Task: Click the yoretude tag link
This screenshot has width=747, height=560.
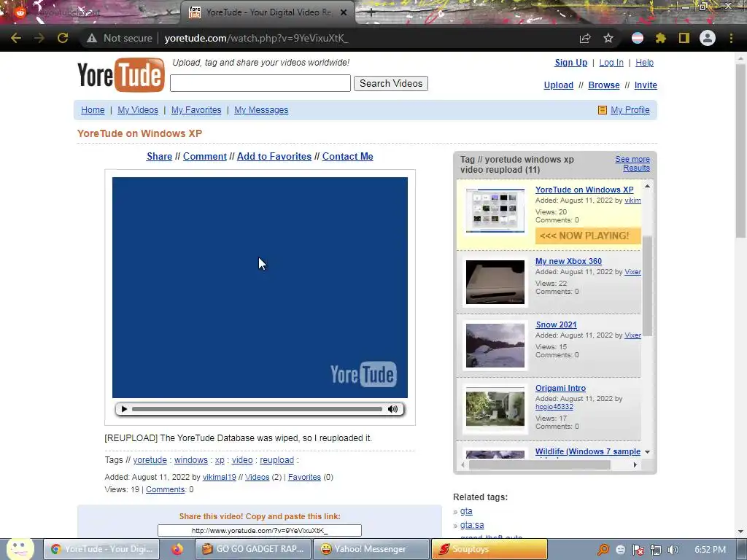Action: click(x=150, y=460)
